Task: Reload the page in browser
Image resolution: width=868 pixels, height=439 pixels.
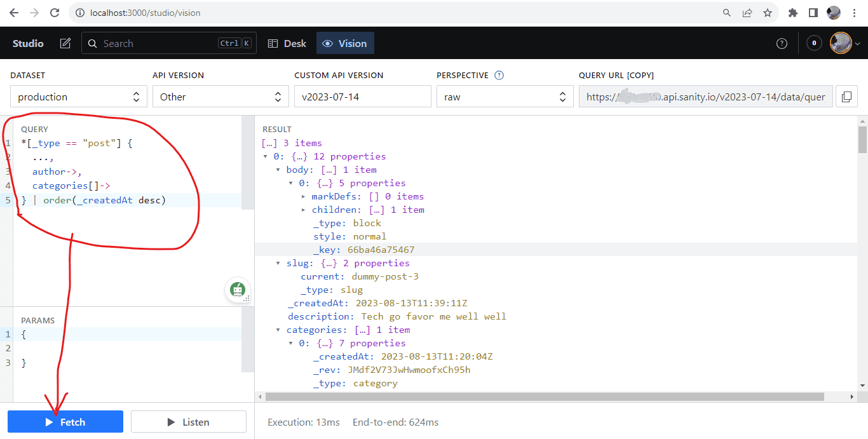Action: point(55,13)
